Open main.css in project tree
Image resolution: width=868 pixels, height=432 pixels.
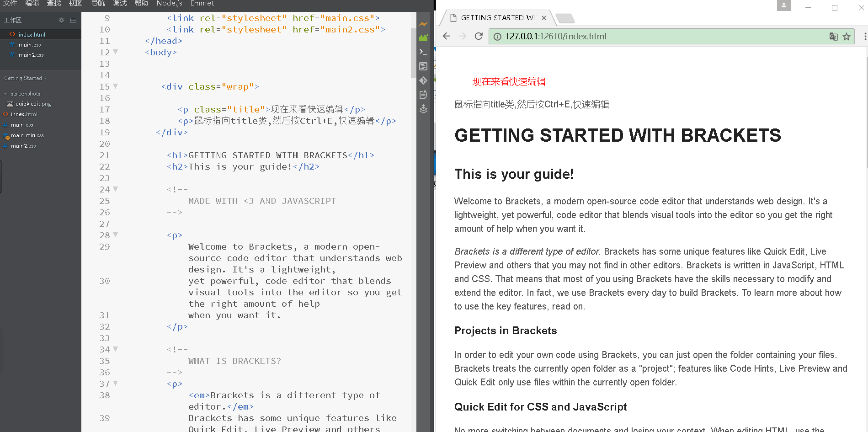22,125
